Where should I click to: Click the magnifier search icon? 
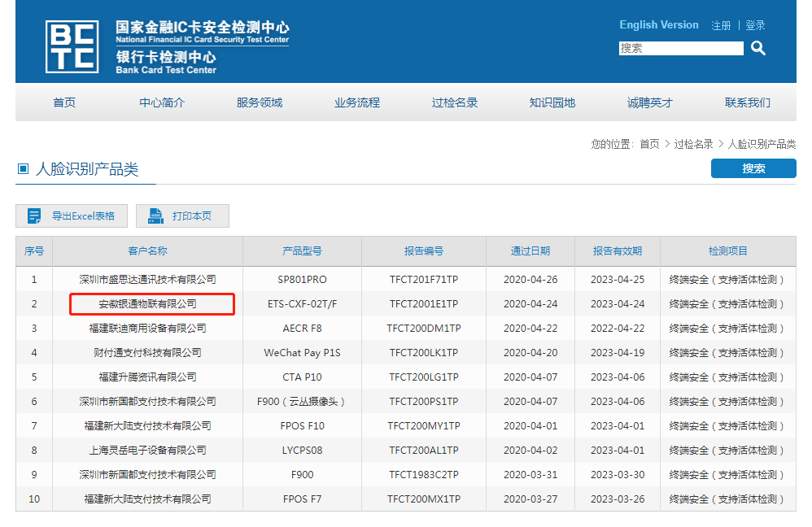(x=758, y=48)
